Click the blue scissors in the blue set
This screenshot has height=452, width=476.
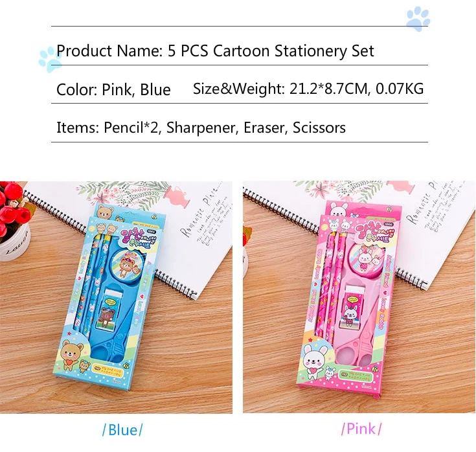[115, 332]
